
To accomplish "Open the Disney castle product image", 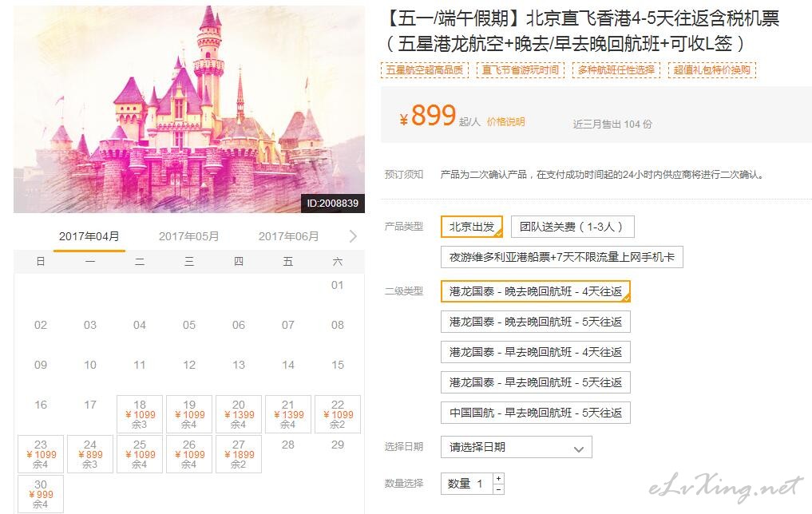I will (x=189, y=109).
